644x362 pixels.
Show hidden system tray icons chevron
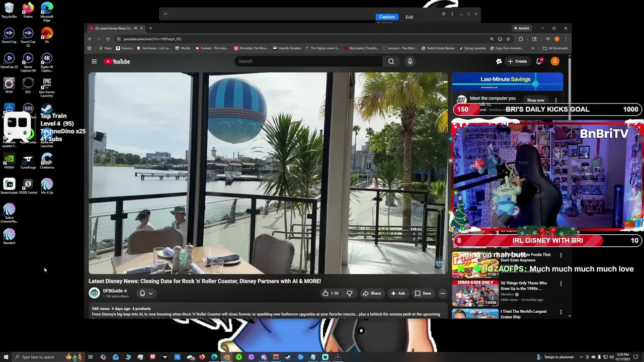pyautogui.click(x=581, y=357)
